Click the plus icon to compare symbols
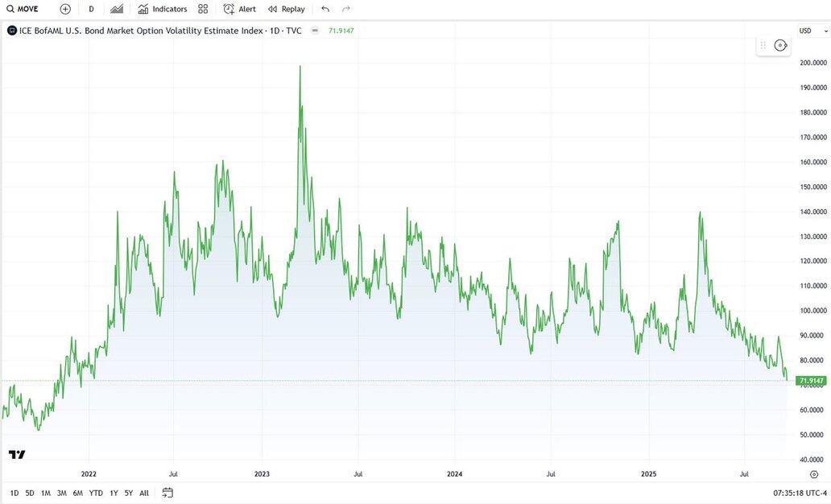831x504 pixels. (65, 9)
